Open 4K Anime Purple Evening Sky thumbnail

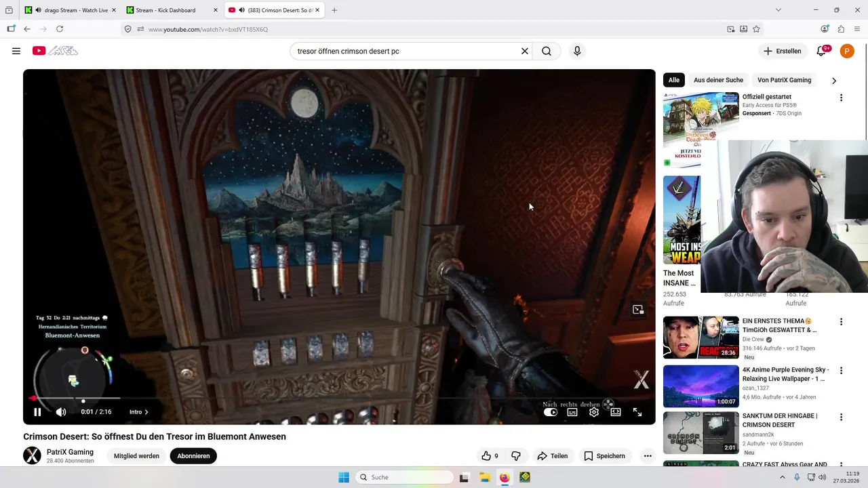click(x=701, y=386)
